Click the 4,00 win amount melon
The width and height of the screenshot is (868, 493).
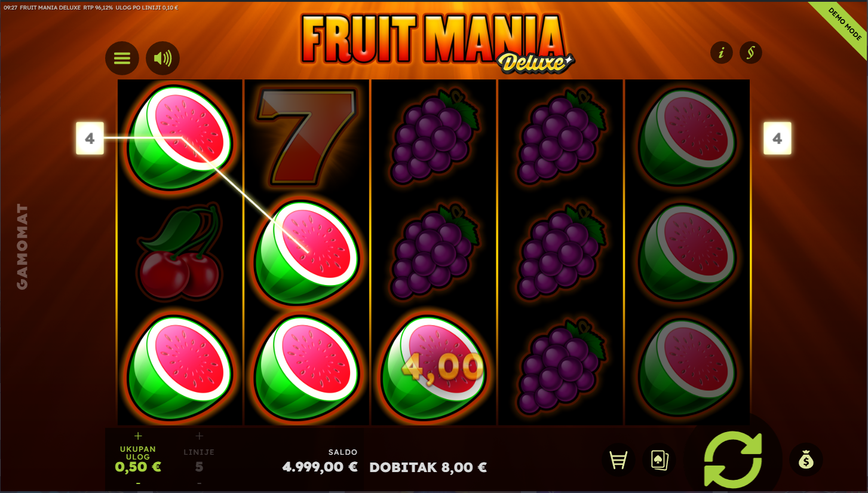click(434, 367)
